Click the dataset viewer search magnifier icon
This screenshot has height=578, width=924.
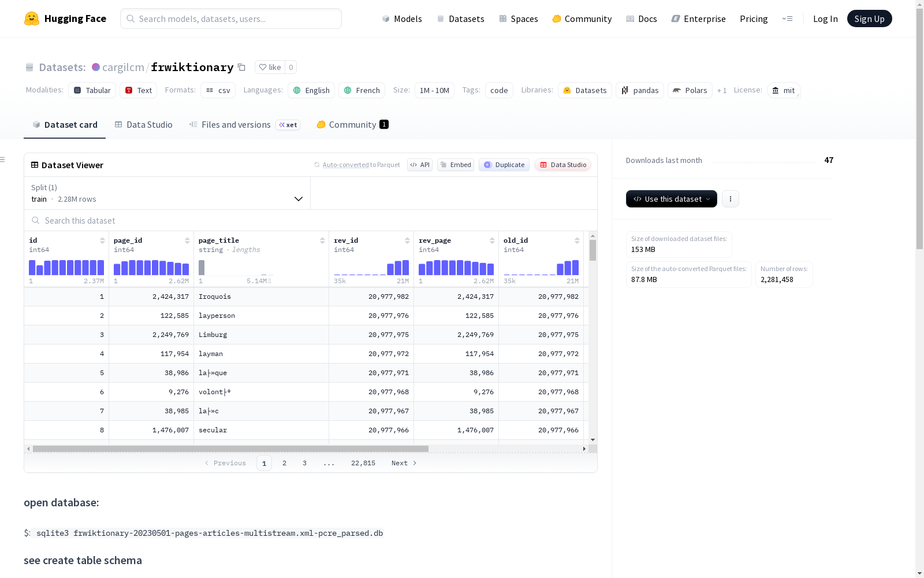(x=36, y=220)
